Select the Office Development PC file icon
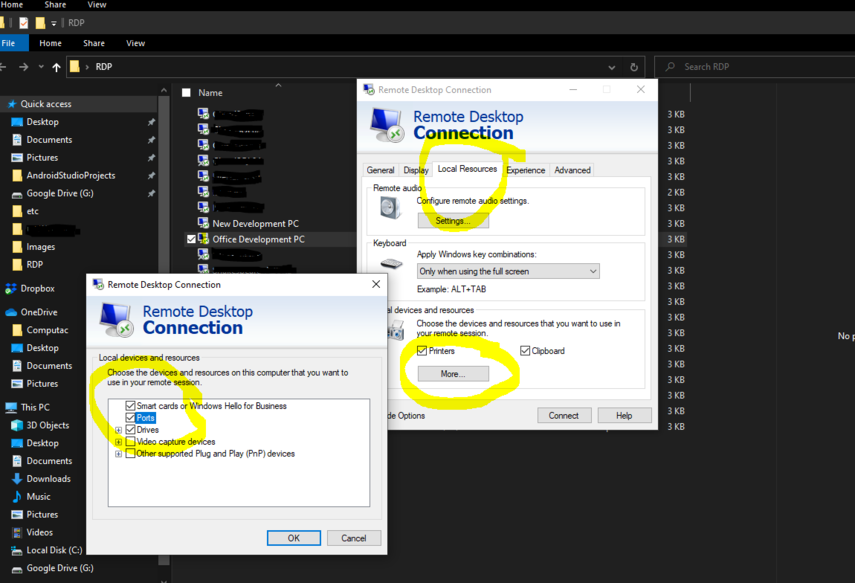The height and width of the screenshot is (583, 855). pos(203,239)
